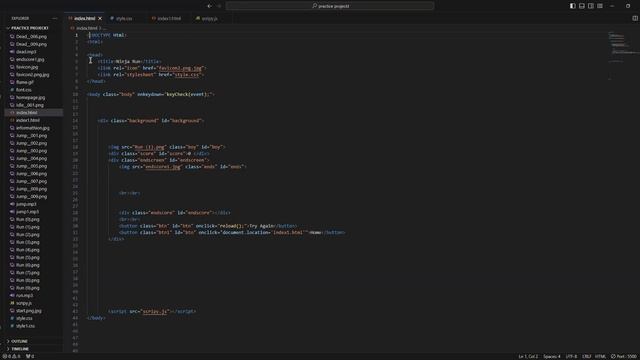
Task: Click the command center search box
Action: pyautogui.click(x=330, y=6)
